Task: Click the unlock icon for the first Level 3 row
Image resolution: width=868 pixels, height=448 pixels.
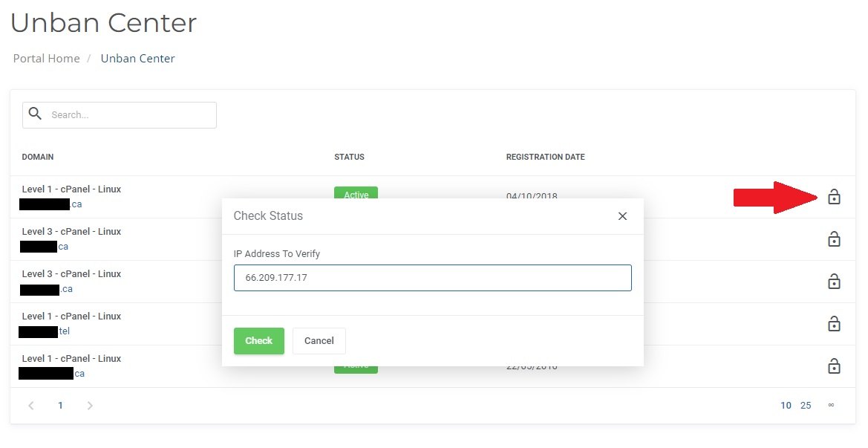Action: point(834,239)
